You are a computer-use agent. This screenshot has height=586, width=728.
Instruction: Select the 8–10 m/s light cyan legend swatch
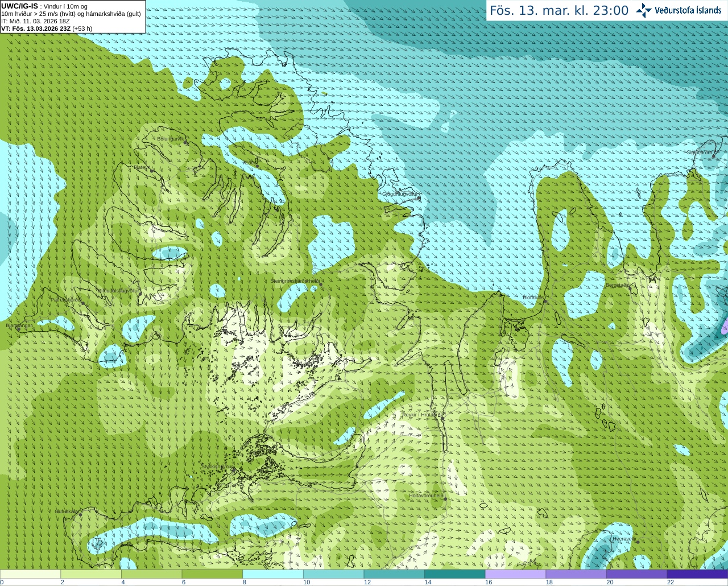pyautogui.click(x=273, y=574)
